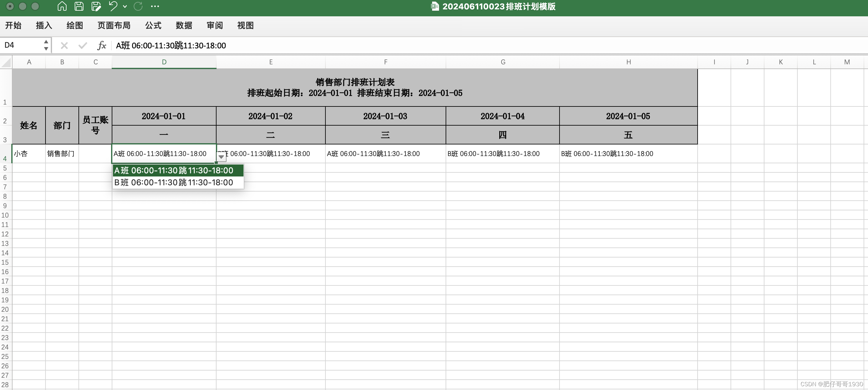Open the undo history dropdown arrow
This screenshot has height=390, width=868.
point(125,6)
